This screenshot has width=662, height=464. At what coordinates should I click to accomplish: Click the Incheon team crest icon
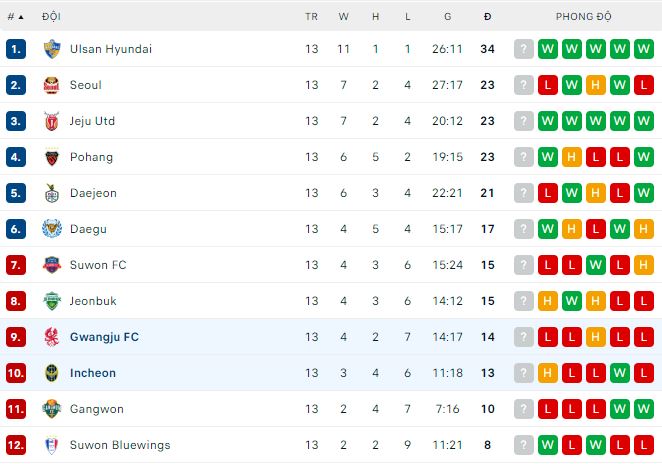52,373
